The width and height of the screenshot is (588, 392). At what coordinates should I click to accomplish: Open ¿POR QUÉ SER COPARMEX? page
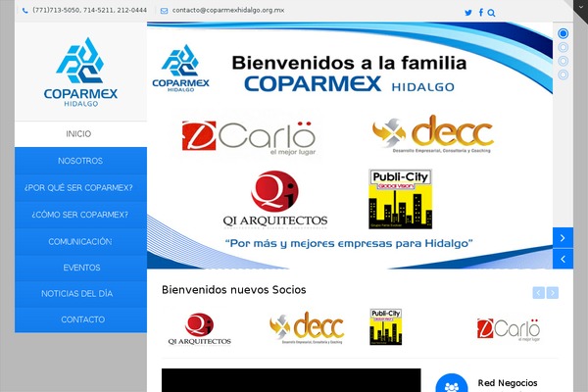(x=80, y=187)
